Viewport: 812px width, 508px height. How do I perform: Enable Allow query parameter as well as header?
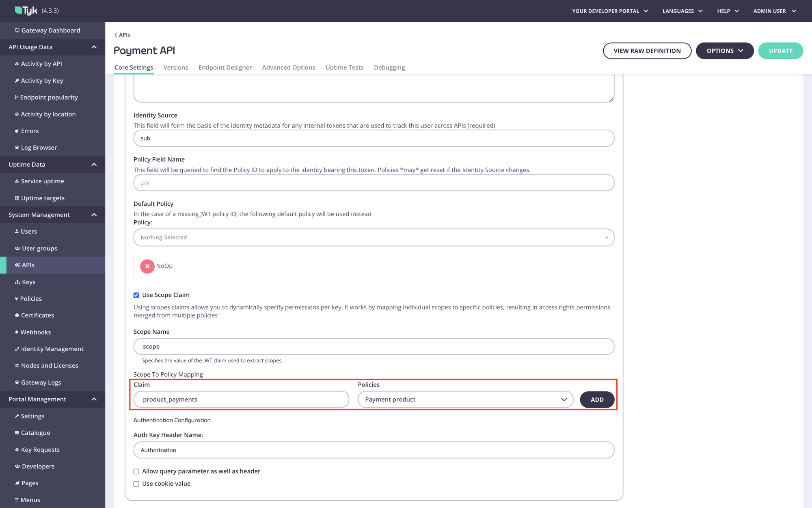[x=136, y=471]
